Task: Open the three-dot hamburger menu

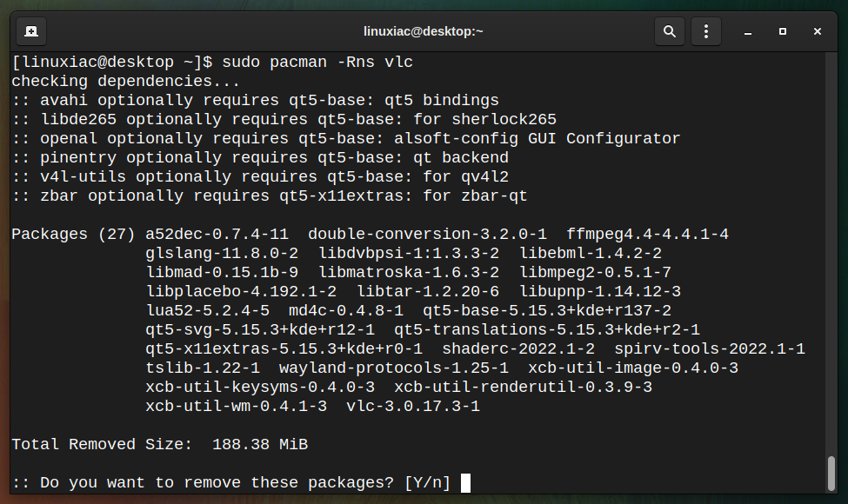Action: coord(705,31)
